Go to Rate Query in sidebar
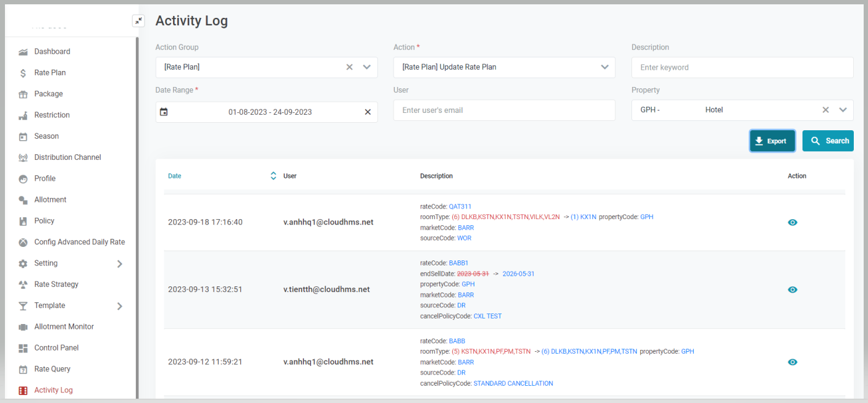Screen dimensions: 868x403 pos(53,369)
